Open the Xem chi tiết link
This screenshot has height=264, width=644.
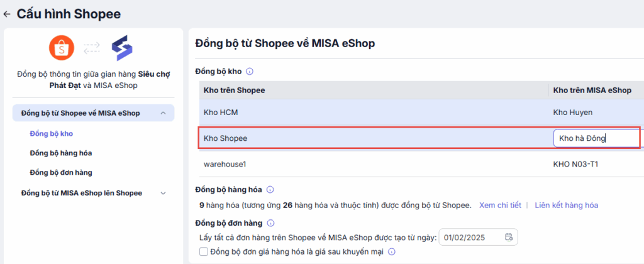[x=500, y=205]
